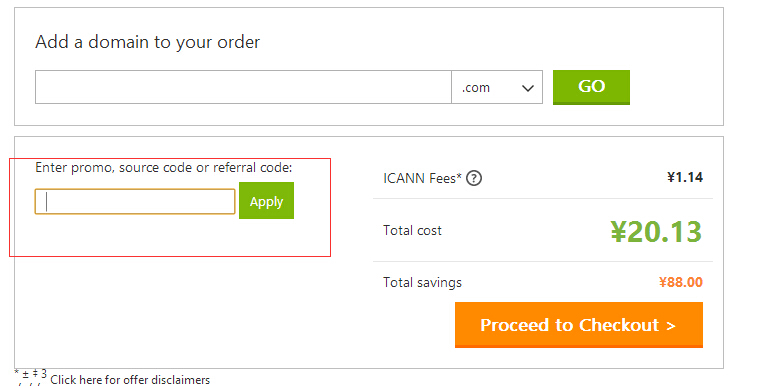Open the offer disclaimers link

click(130, 380)
